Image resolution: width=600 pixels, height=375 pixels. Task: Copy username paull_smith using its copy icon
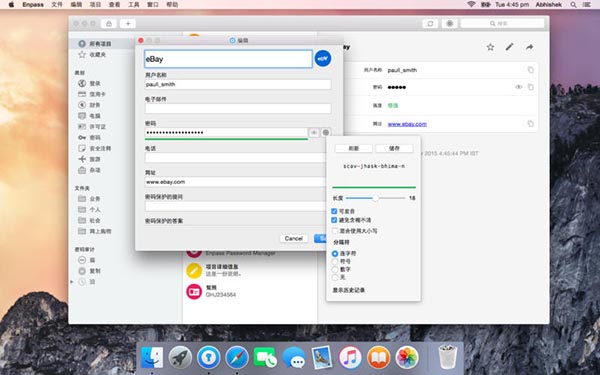(530, 70)
